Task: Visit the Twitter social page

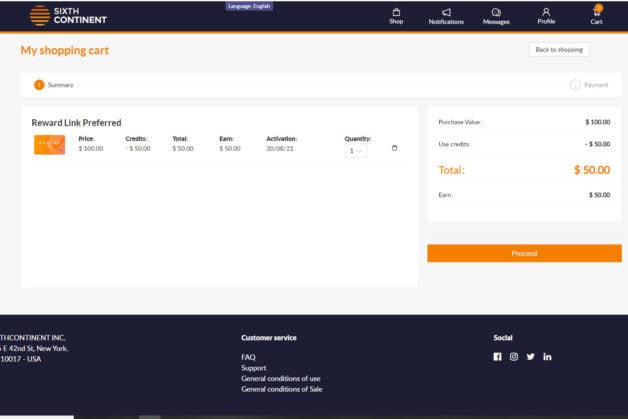Action: point(531,357)
